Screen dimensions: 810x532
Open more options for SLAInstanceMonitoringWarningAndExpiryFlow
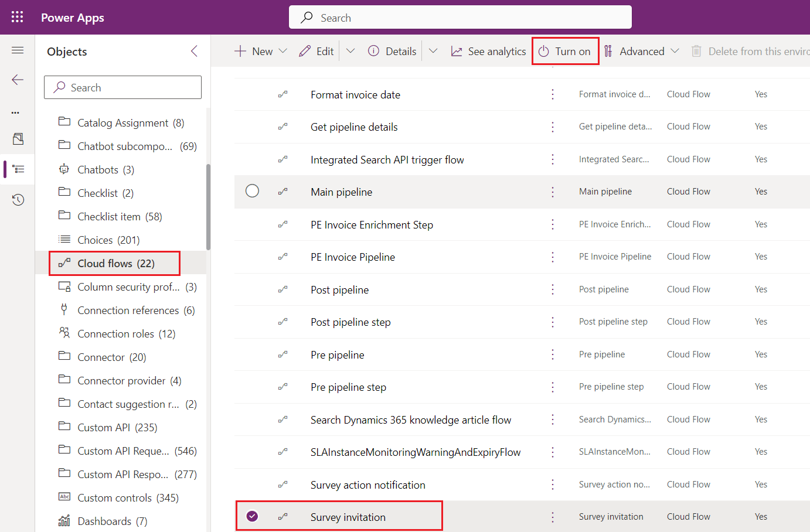(553, 452)
